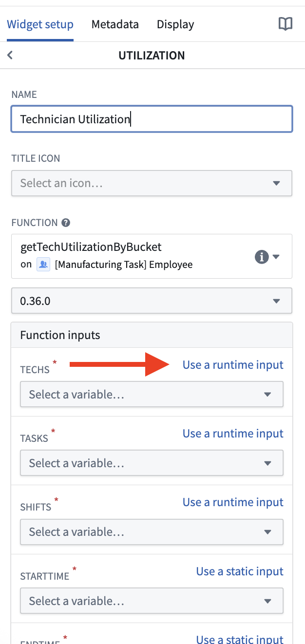Open the STARTTIME variable dropdown

tap(152, 601)
